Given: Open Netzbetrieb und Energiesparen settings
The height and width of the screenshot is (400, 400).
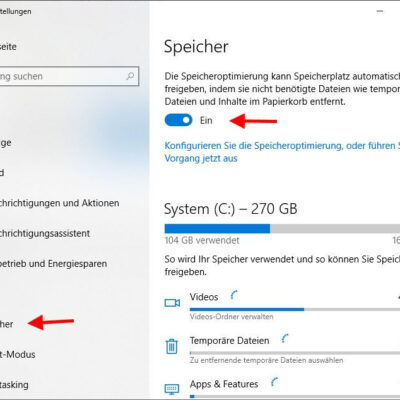Looking at the screenshot, I should 53,264.
